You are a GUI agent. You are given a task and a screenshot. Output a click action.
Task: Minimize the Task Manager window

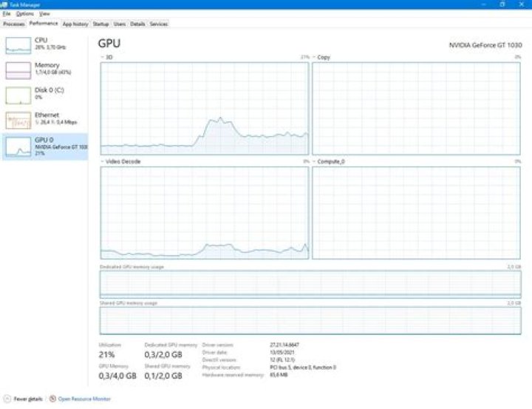[484, 4]
